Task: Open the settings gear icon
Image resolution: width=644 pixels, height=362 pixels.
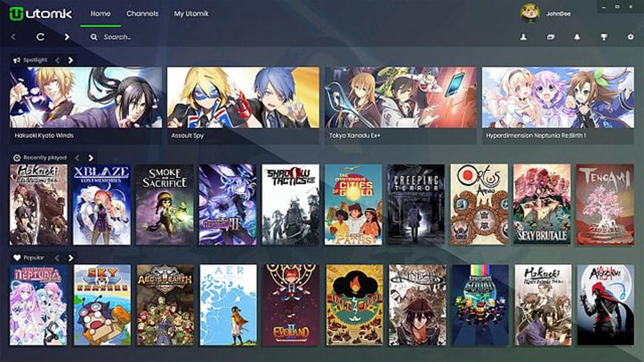Action: pyautogui.click(x=631, y=37)
